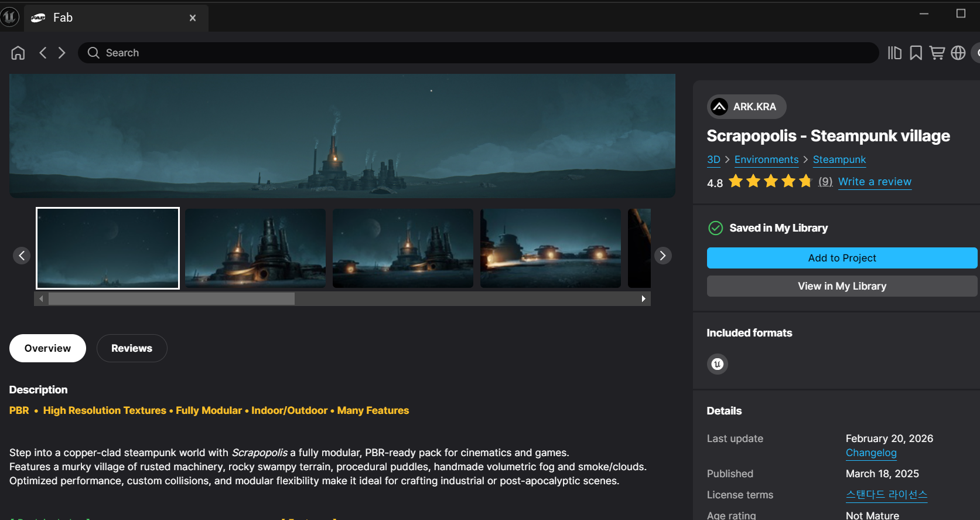Open saved bookmarks icon

pos(916,53)
